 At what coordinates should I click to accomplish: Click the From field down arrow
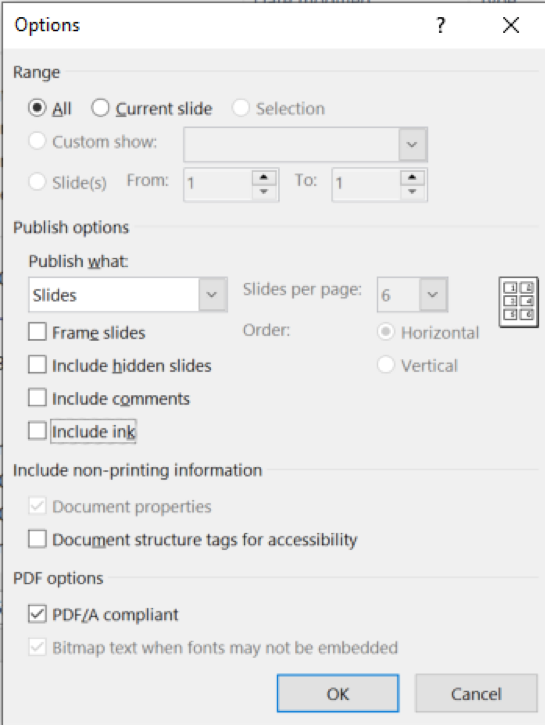264,191
